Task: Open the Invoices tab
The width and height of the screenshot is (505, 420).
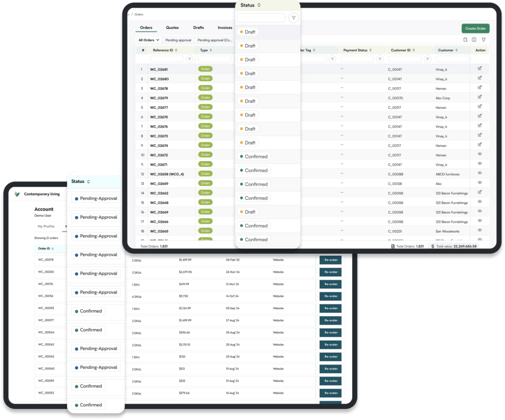Action: [225, 28]
